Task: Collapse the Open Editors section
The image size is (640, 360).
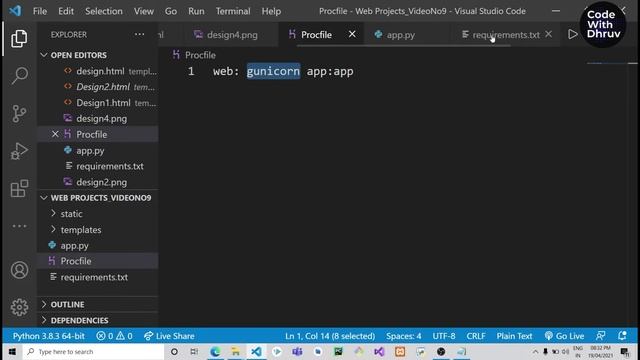Action: 79,55
